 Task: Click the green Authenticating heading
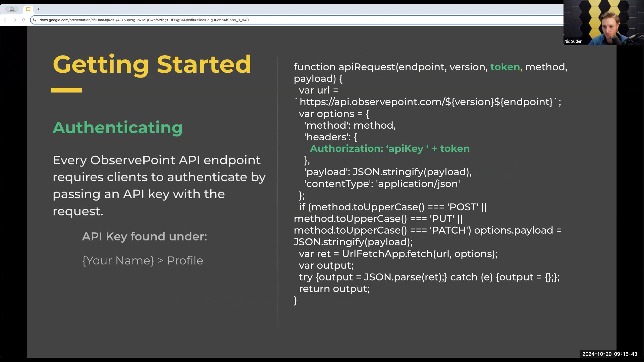[x=117, y=128]
